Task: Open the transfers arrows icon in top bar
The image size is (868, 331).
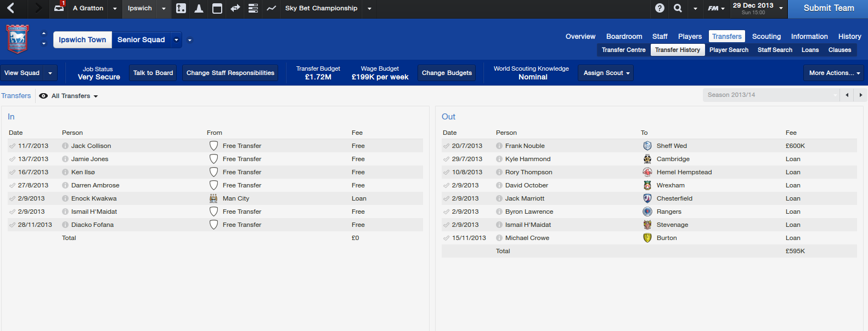Action: pyautogui.click(x=235, y=8)
